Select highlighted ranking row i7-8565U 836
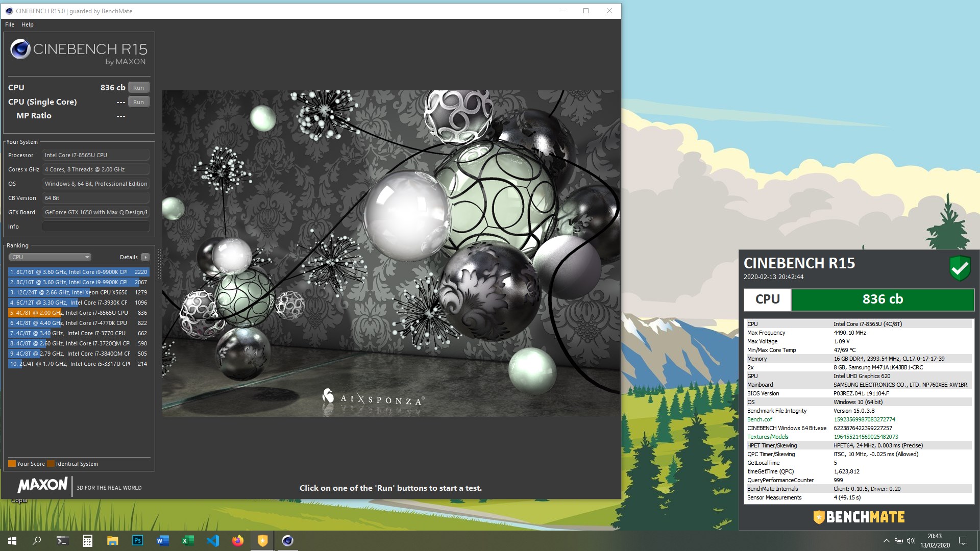Viewport: 980px width, 551px height. point(79,313)
